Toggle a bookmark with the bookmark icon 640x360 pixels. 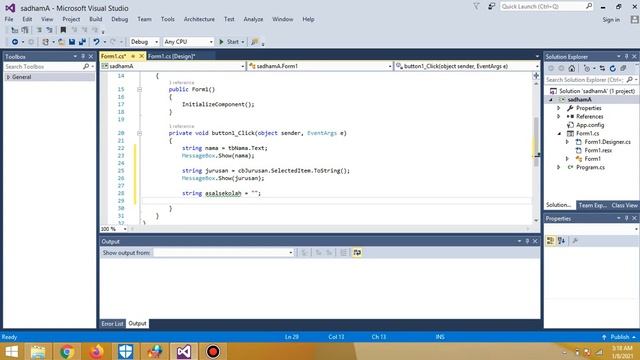(63, 30)
